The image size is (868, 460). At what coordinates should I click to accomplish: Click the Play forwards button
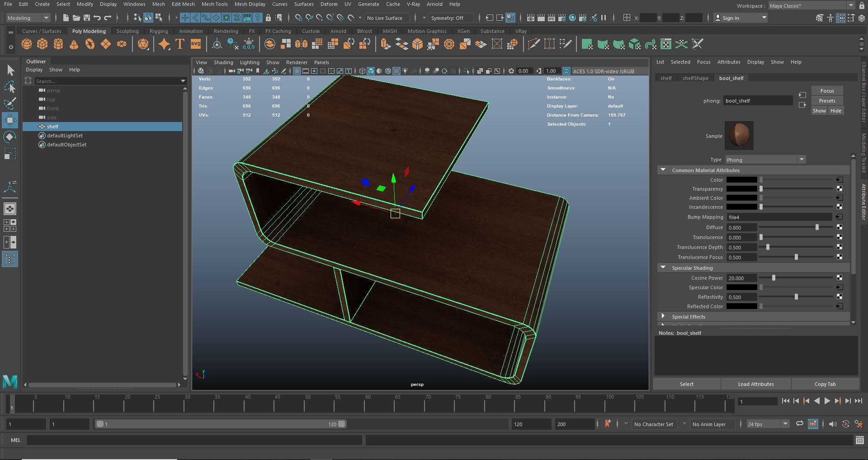827,401
